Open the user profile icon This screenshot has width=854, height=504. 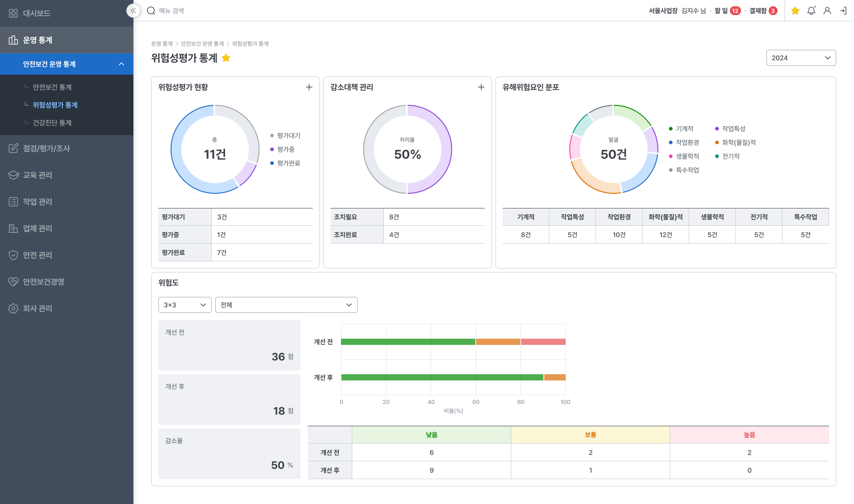[x=827, y=11]
